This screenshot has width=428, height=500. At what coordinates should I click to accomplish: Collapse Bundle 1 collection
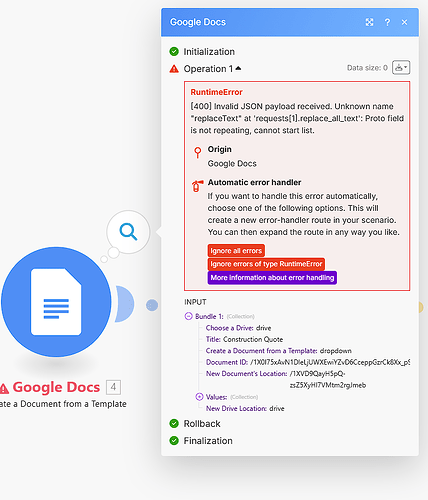click(x=189, y=316)
